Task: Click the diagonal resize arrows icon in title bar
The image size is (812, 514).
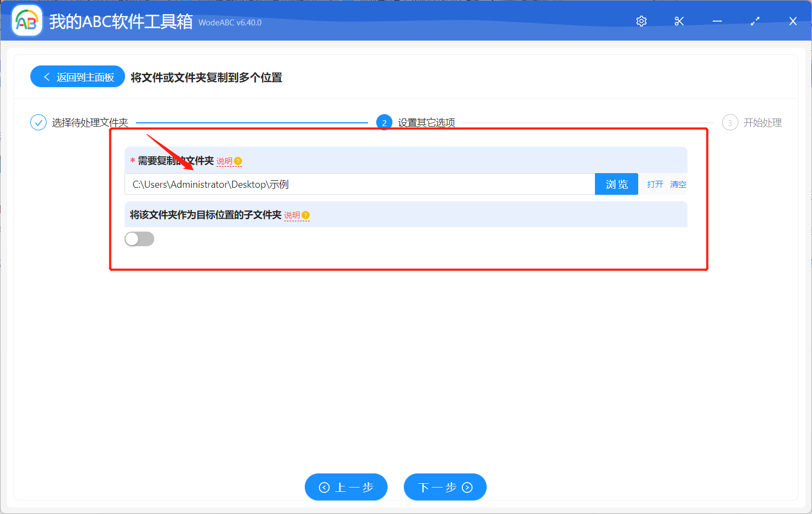Action: point(755,21)
